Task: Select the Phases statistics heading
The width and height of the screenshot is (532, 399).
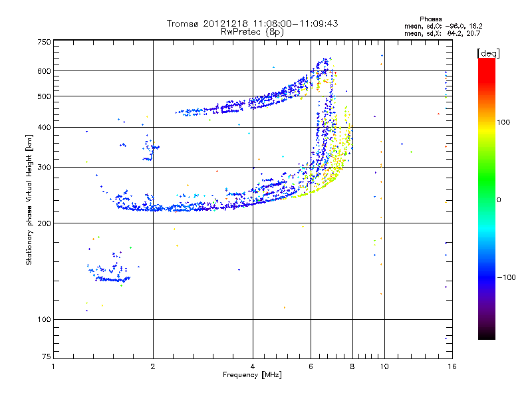Action: tap(430, 19)
